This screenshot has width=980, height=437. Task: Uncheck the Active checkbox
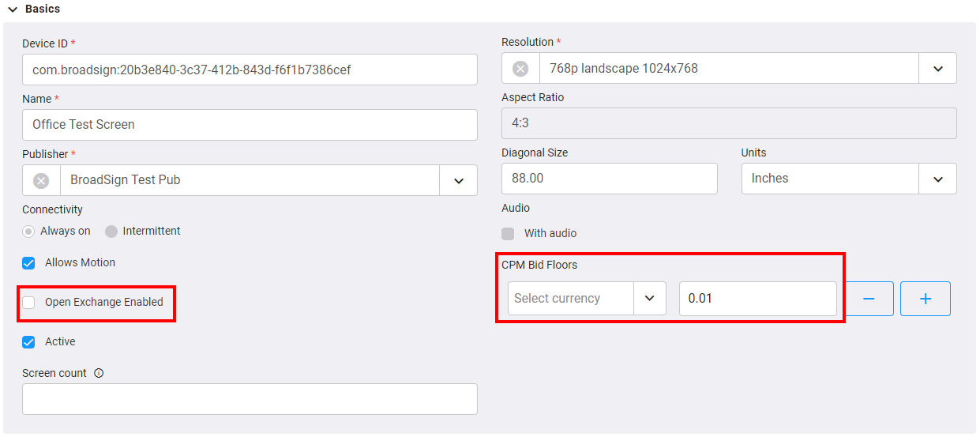click(x=28, y=342)
